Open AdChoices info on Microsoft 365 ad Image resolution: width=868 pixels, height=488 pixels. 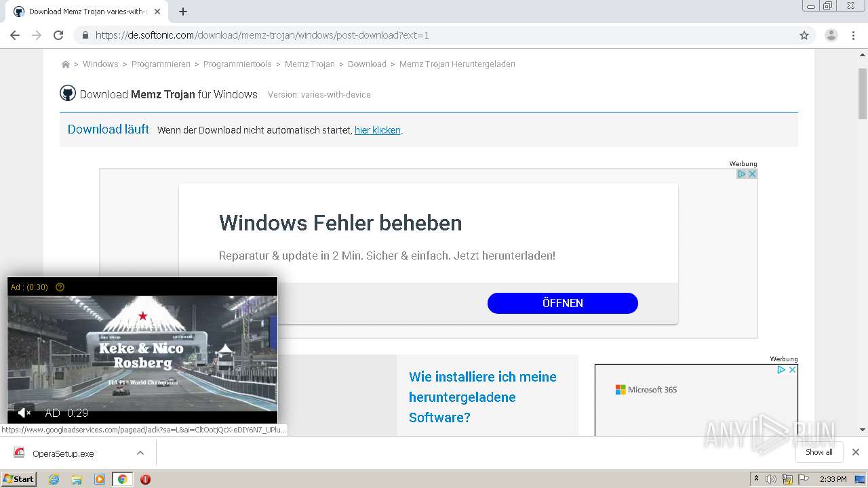coord(781,370)
